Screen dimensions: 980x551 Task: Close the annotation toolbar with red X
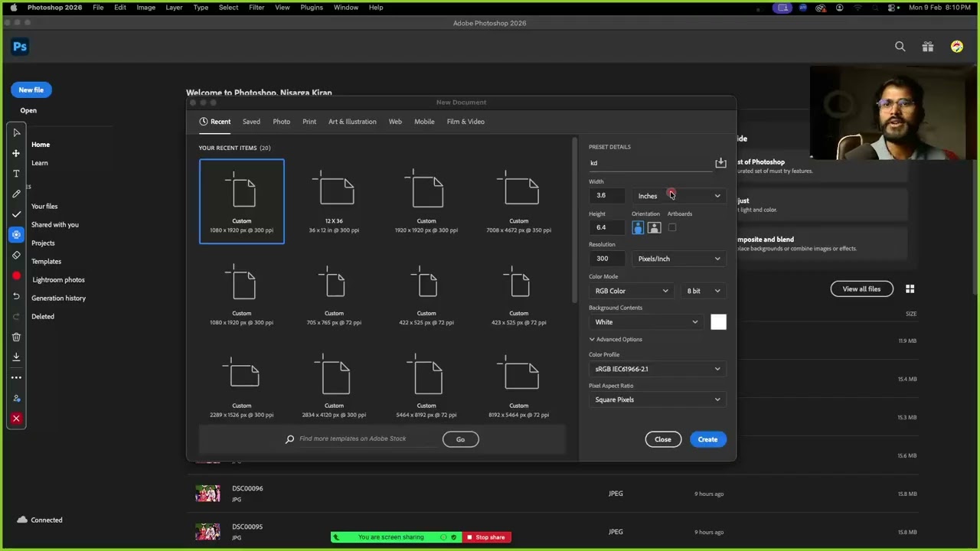click(x=16, y=419)
